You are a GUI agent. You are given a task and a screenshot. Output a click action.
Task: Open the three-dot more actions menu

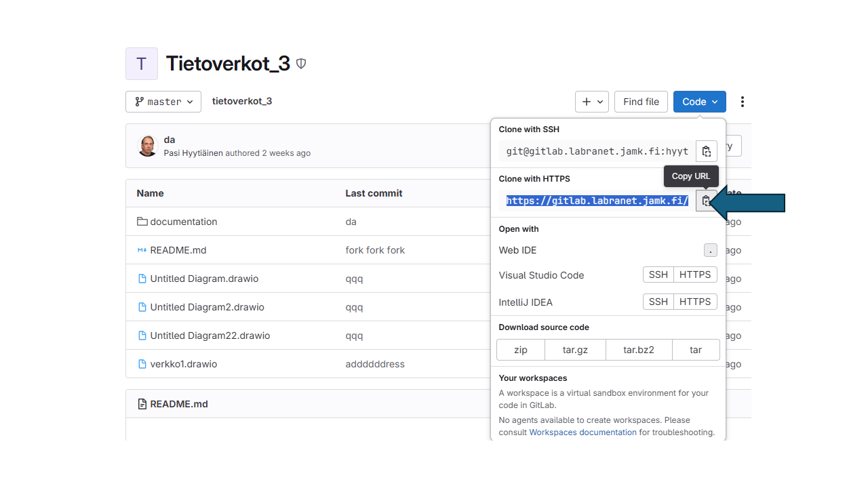click(x=743, y=102)
